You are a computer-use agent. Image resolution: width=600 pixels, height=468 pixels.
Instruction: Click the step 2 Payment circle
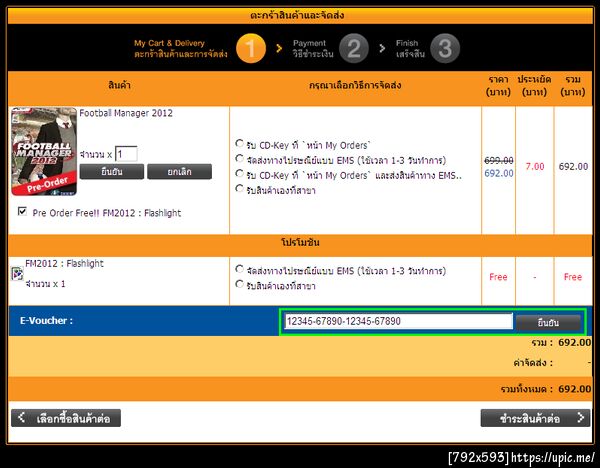coord(354,48)
